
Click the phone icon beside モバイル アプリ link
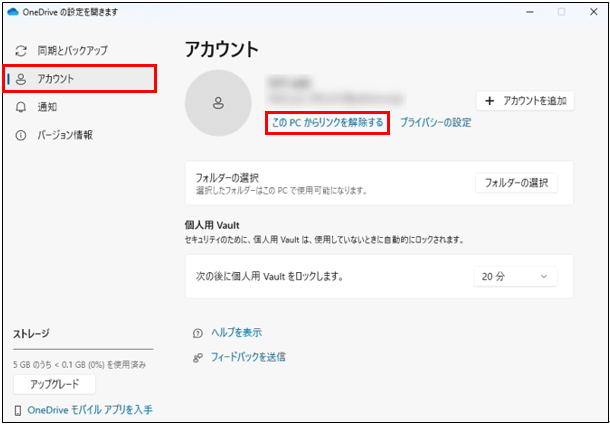click(x=18, y=410)
